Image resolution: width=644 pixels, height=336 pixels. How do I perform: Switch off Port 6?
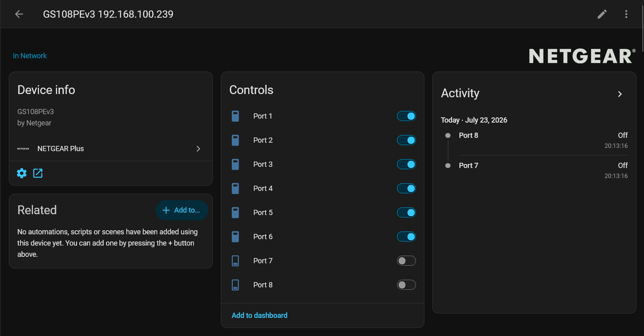(406, 237)
